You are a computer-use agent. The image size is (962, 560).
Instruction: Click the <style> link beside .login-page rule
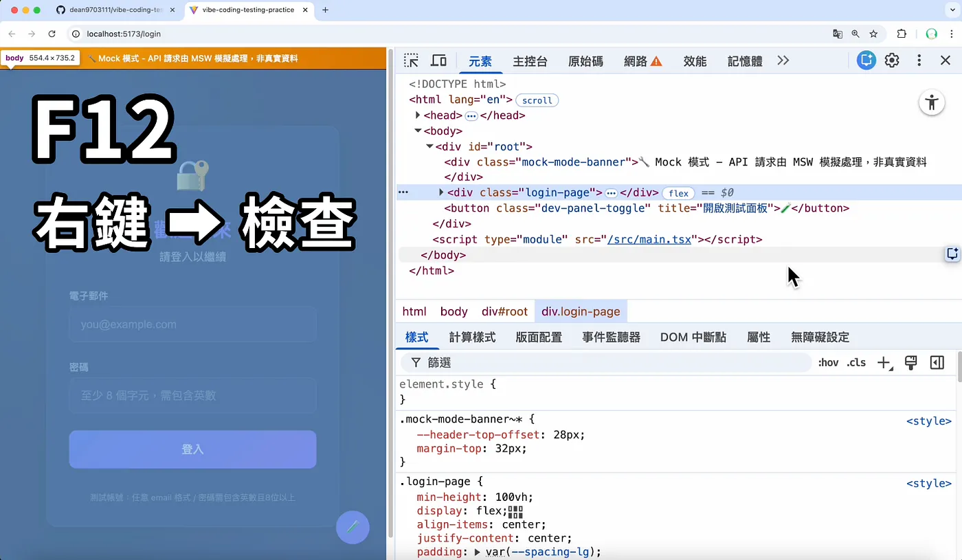(x=929, y=484)
